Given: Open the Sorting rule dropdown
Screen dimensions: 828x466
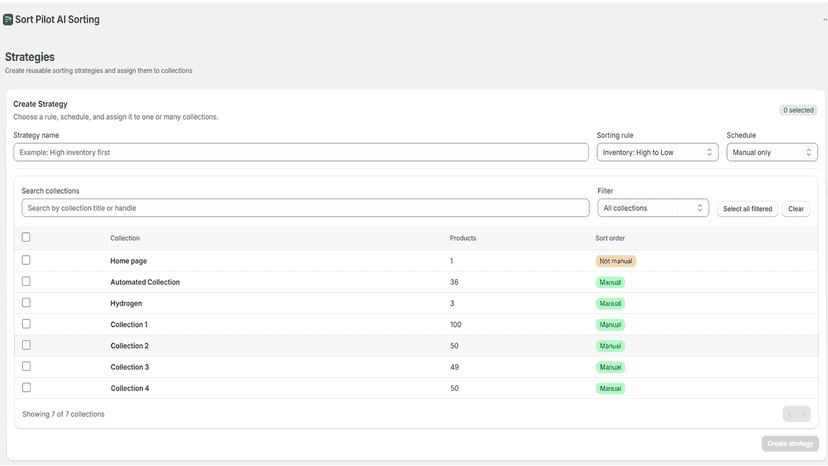Looking at the screenshot, I should point(657,152).
